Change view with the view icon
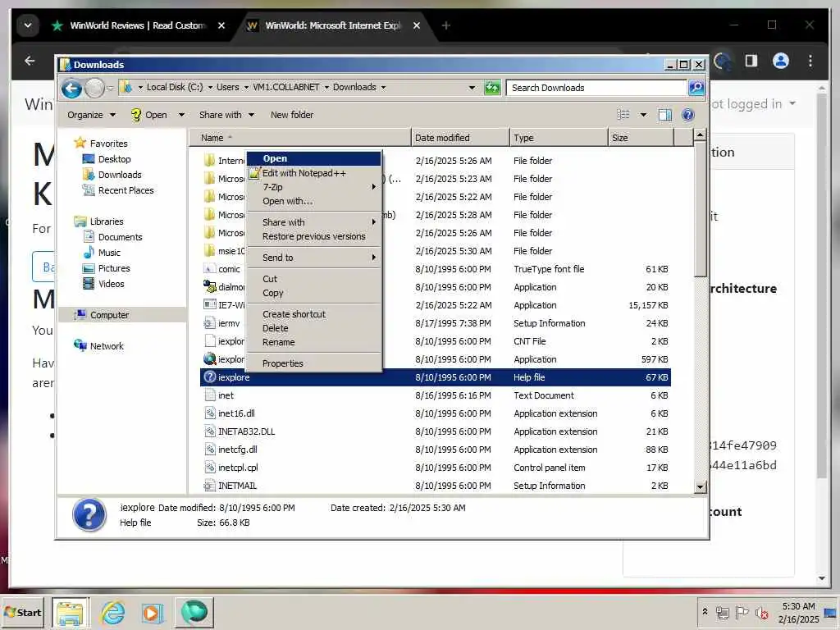 pyautogui.click(x=623, y=115)
